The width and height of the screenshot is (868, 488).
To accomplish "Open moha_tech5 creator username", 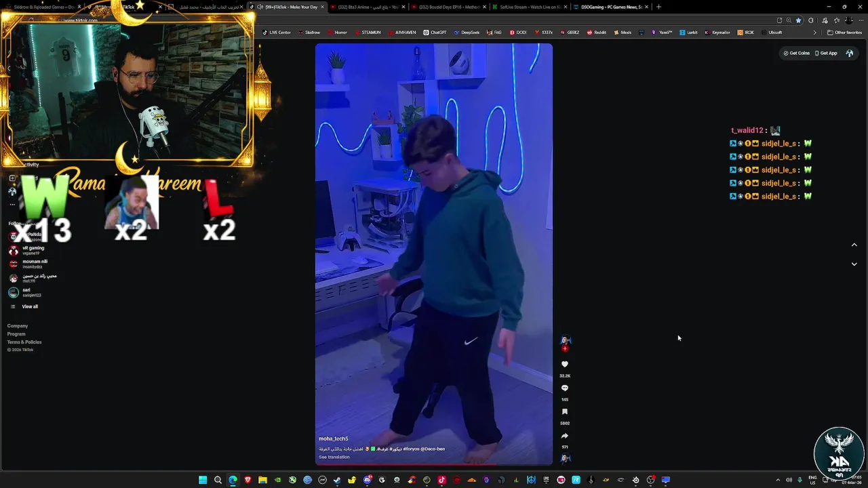I will coord(334,439).
